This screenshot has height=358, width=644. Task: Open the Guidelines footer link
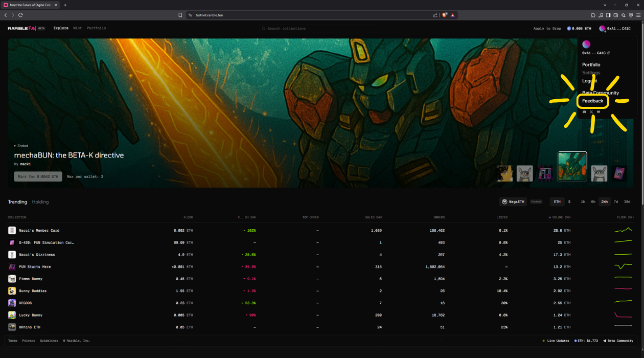click(x=49, y=341)
